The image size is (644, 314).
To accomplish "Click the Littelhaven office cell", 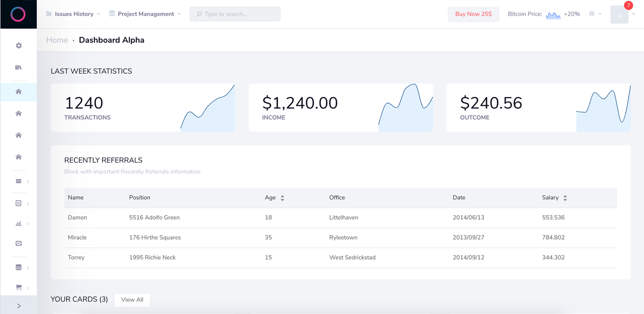I will tap(344, 217).
